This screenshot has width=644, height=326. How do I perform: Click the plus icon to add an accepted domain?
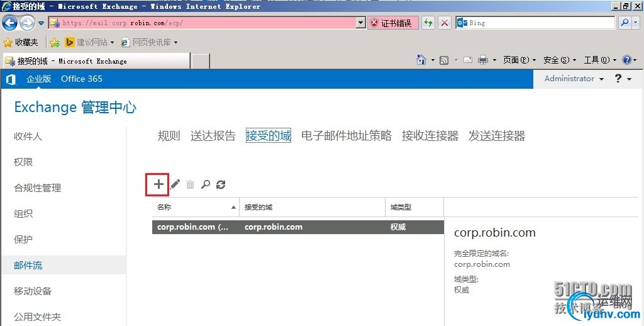click(158, 184)
